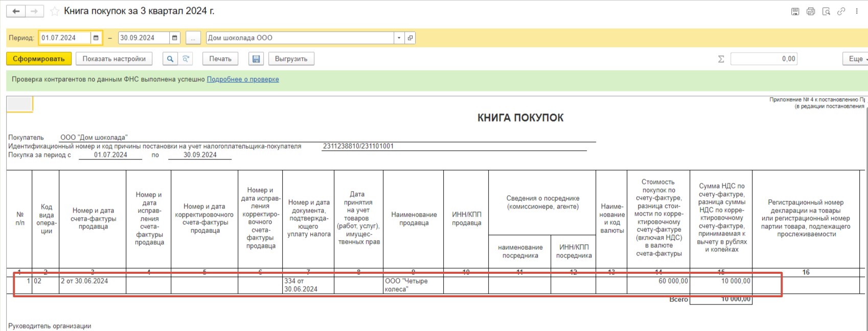This screenshot has height=331, width=868.
Task: Open the Еще menu
Action: (855, 59)
